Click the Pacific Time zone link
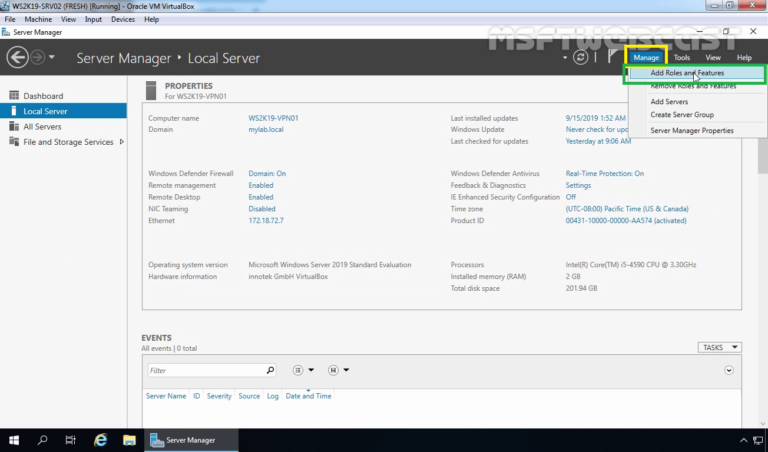Viewport: 768px width, 452px height. [627, 209]
